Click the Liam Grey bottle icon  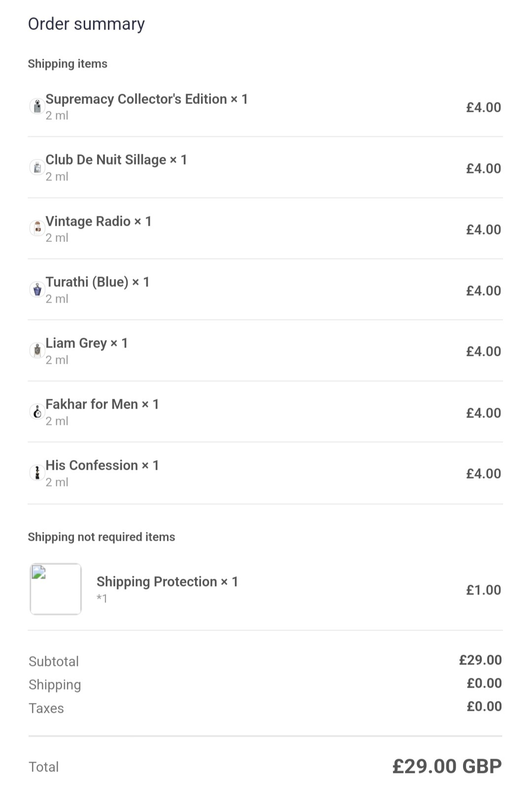click(37, 350)
